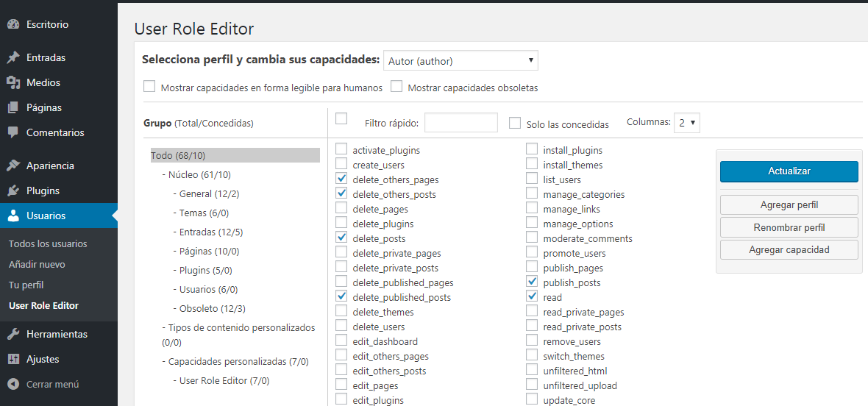
Task: Check edit_others_posts capability
Action: (x=341, y=370)
